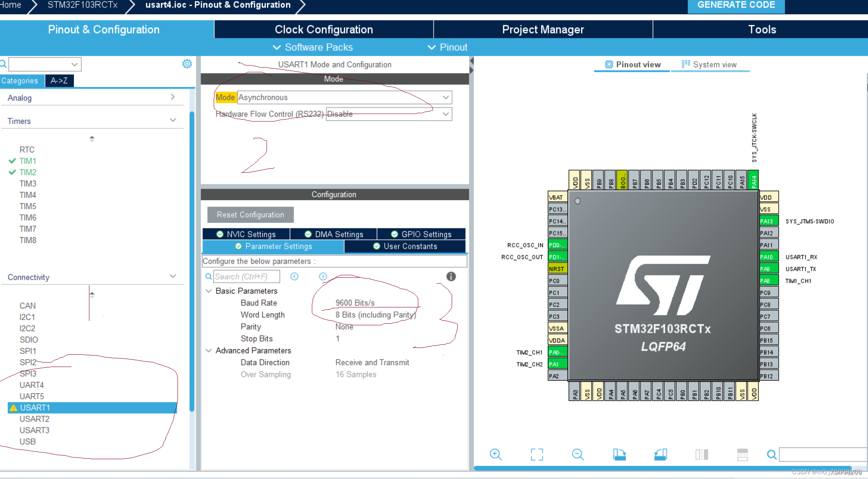868x479 pixels.
Task: Collapse the Advanced Parameters section
Action: click(209, 350)
